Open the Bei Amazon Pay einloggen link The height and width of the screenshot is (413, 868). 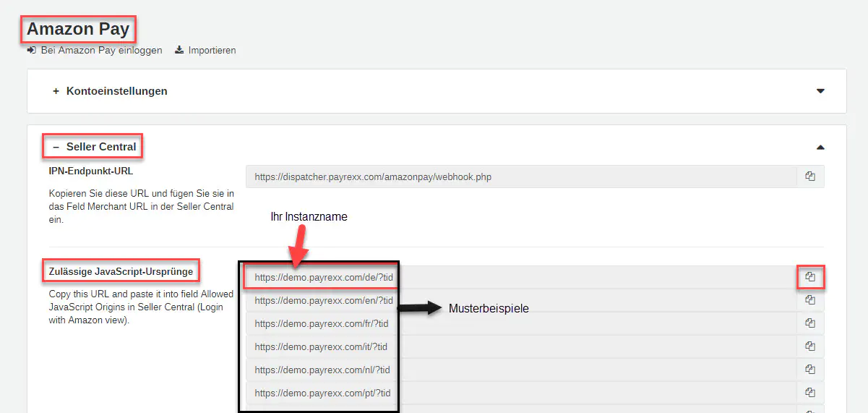(x=101, y=51)
